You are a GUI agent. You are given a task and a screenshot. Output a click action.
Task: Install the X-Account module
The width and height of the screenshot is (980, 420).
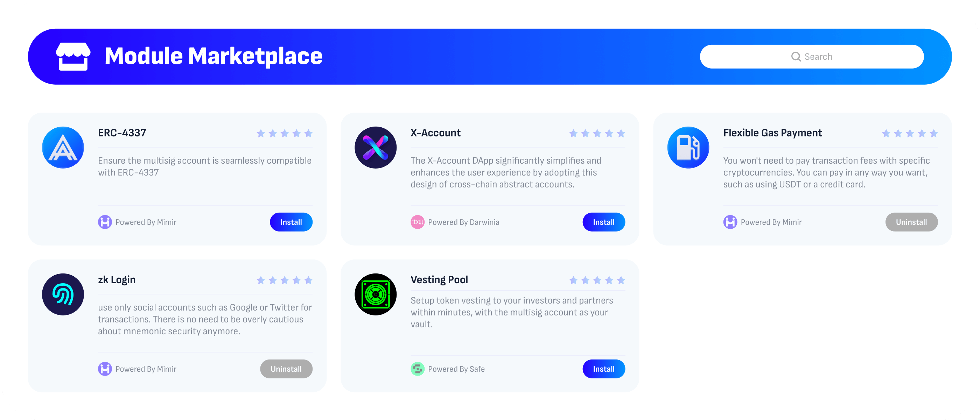604,222
